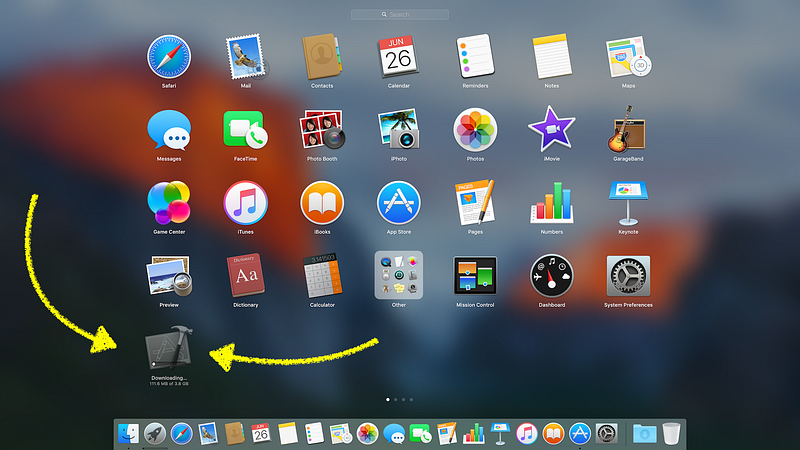
Task: Open Reminders from the Dock
Action: pyautogui.click(x=314, y=434)
